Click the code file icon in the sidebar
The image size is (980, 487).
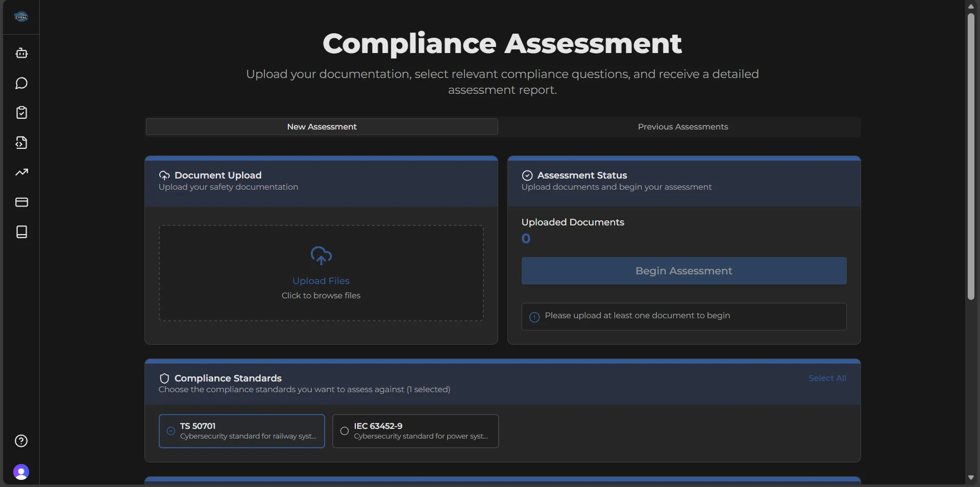coord(21,143)
